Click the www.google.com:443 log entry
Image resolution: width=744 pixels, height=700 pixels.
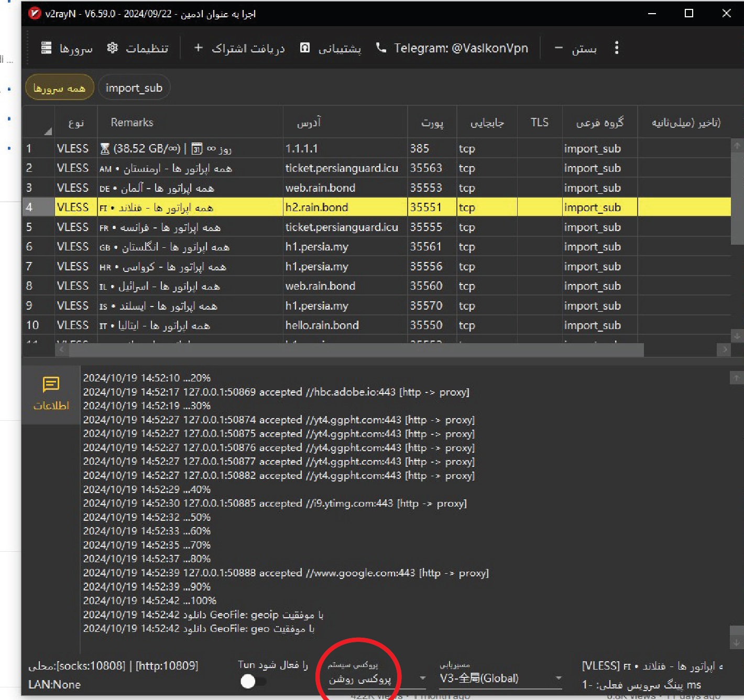pyautogui.click(x=286, y=573)
